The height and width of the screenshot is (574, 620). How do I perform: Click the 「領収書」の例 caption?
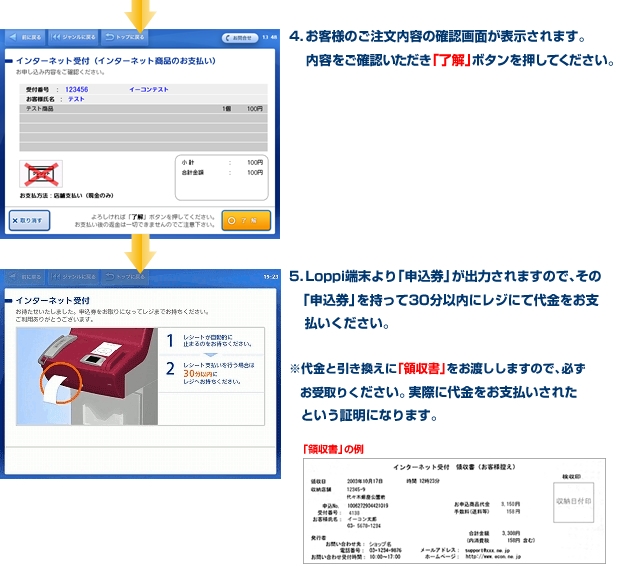[x=333, y=449]
